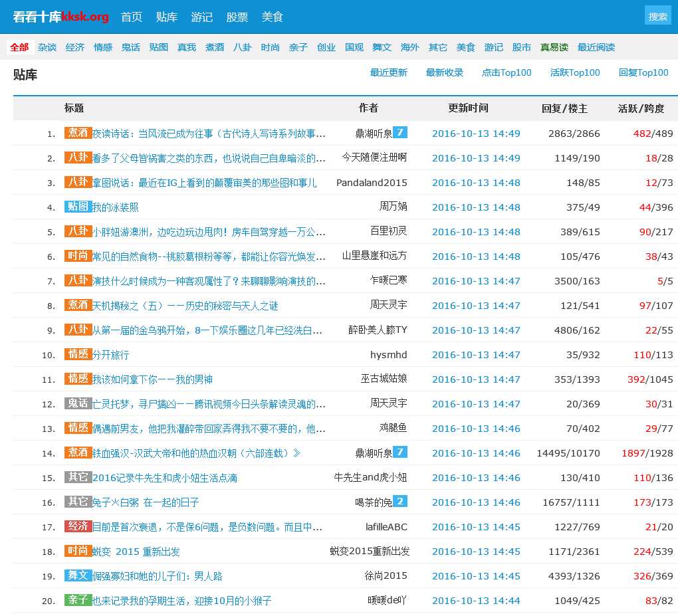Click the 活跃/跨度 column header

[x=640, y=108]
